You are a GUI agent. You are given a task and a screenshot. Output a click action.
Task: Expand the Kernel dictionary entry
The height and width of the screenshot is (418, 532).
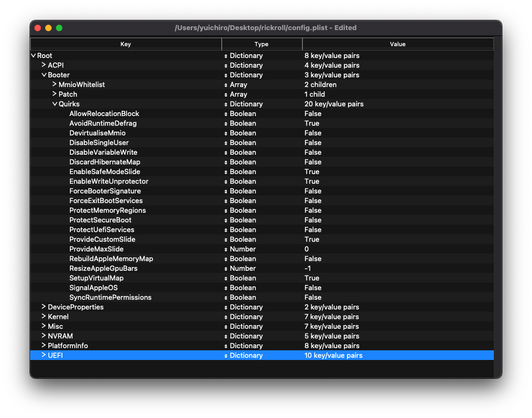point(44,316)
